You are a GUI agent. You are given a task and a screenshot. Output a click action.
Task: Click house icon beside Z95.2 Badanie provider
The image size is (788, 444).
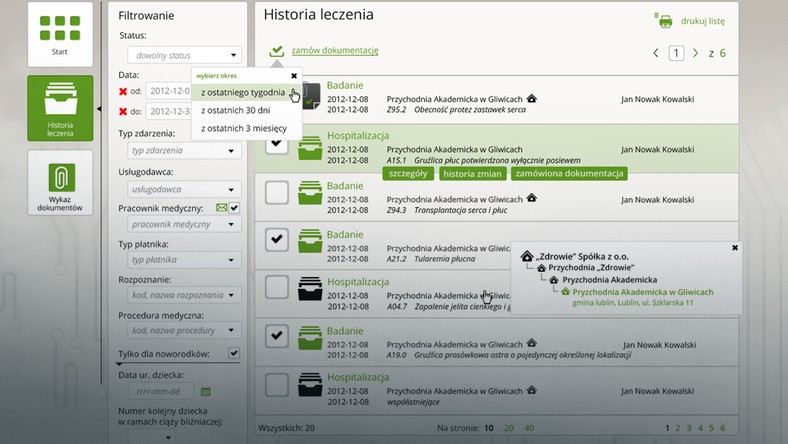click(532, 98)
